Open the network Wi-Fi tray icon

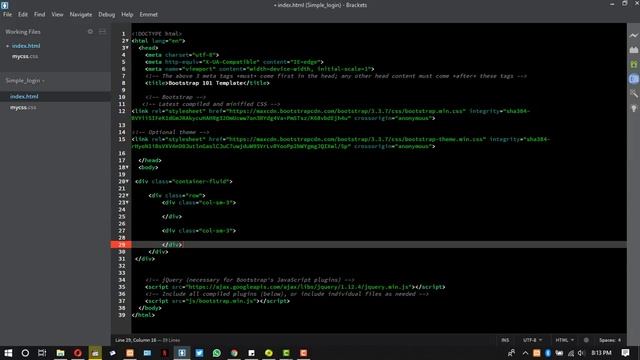point(571,353)
